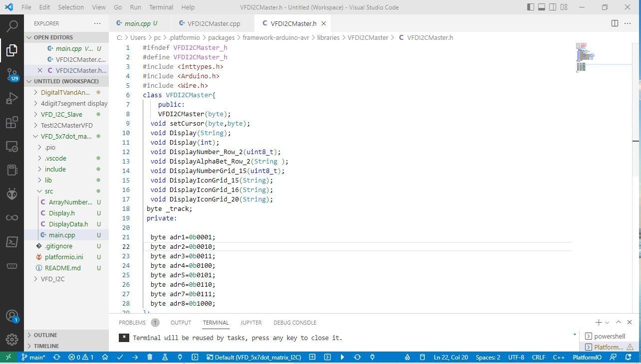Open Explorer Views and More Actions ellipsis

click(97, 23)
